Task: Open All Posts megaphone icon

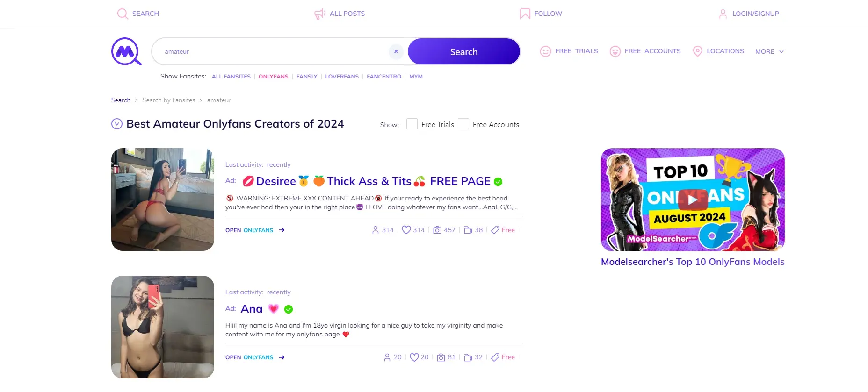Action: pos(320,14)
